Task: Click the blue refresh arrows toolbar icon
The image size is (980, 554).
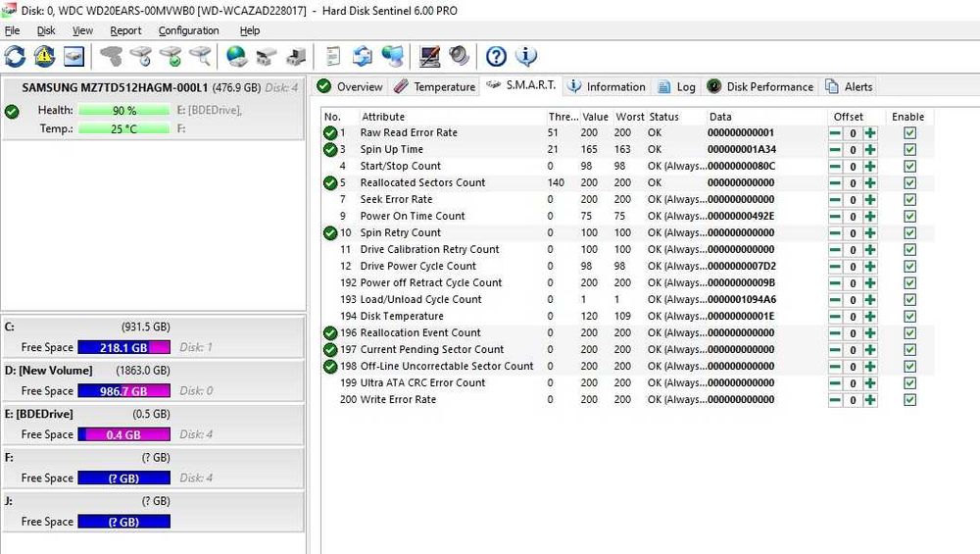Action: 15,56
